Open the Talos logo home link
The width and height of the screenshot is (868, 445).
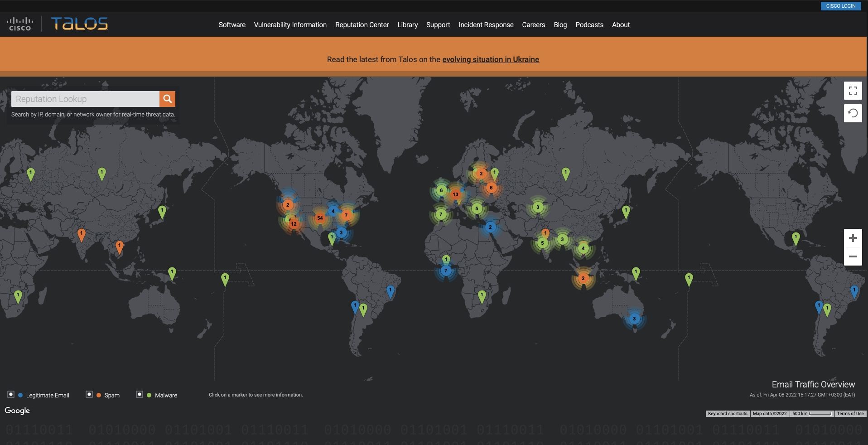pos(79,24)
